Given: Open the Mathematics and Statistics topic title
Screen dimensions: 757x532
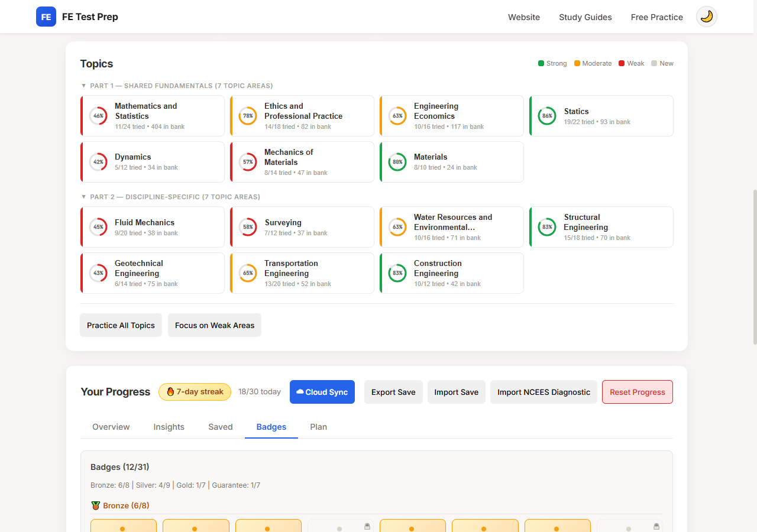Looking at the screenshot, I should tap(146, 111).
